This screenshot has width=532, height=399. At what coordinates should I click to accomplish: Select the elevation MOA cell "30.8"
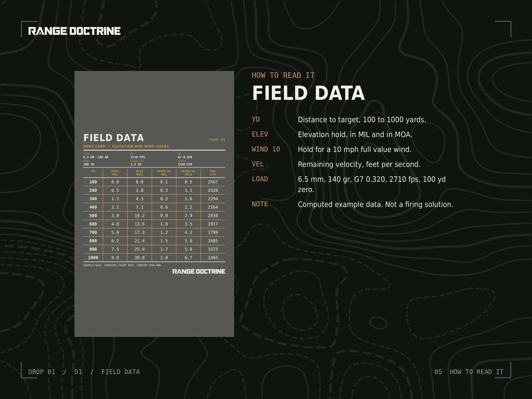coord(139,258)
